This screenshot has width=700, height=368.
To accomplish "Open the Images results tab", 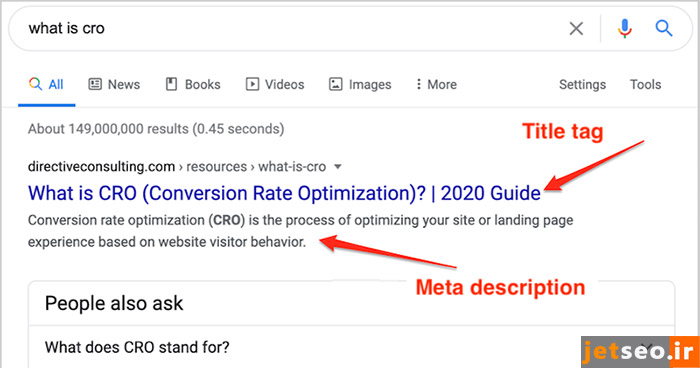I will click(x=360, y=84).
